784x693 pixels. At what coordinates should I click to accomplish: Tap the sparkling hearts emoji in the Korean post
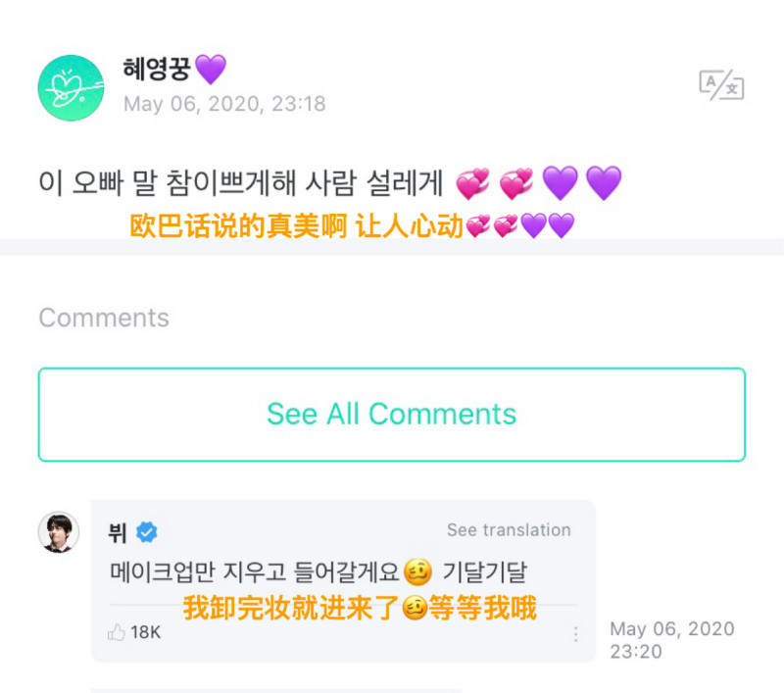coord(473,182)
